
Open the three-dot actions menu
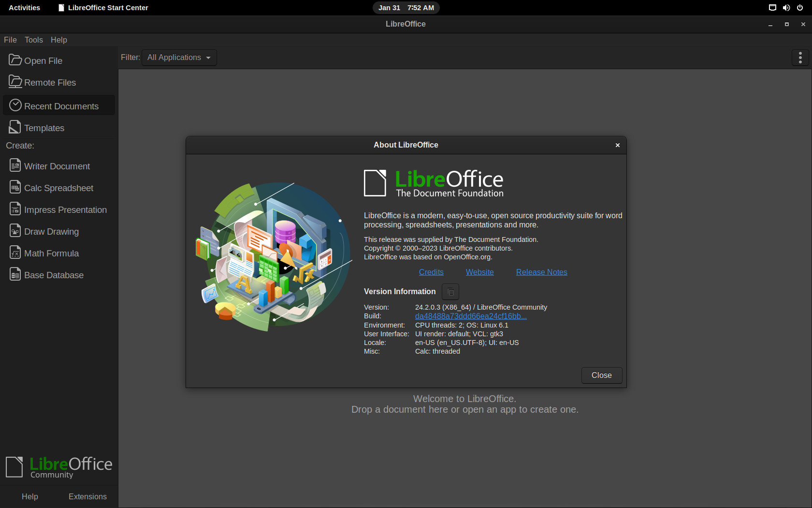coord(800,58)
